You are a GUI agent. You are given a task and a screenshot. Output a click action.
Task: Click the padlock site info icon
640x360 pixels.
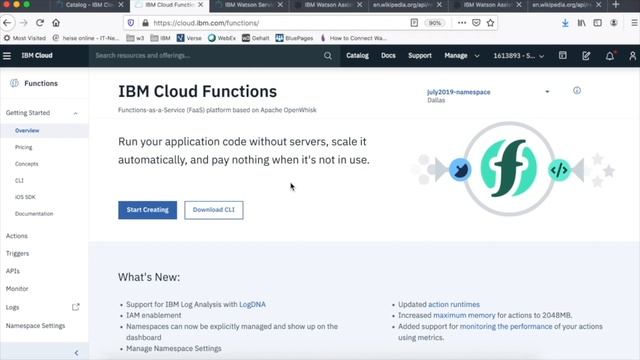pyautogui.click(x=145, y=23)
